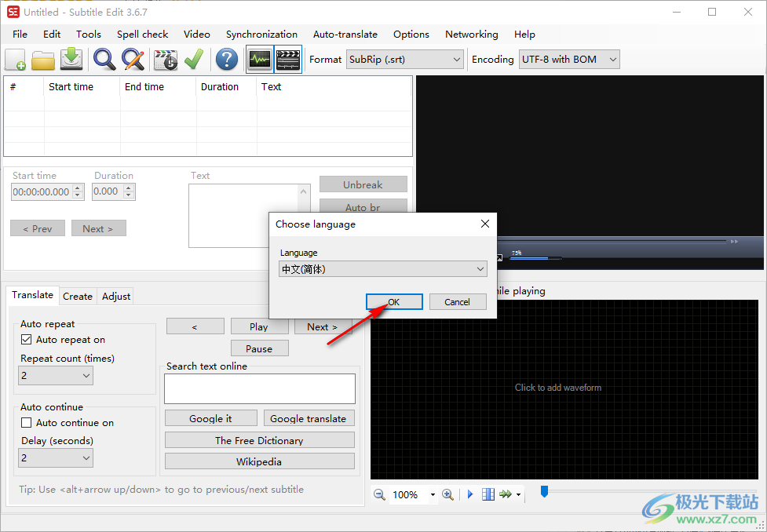Open the Networking menu

coord(472,35)
